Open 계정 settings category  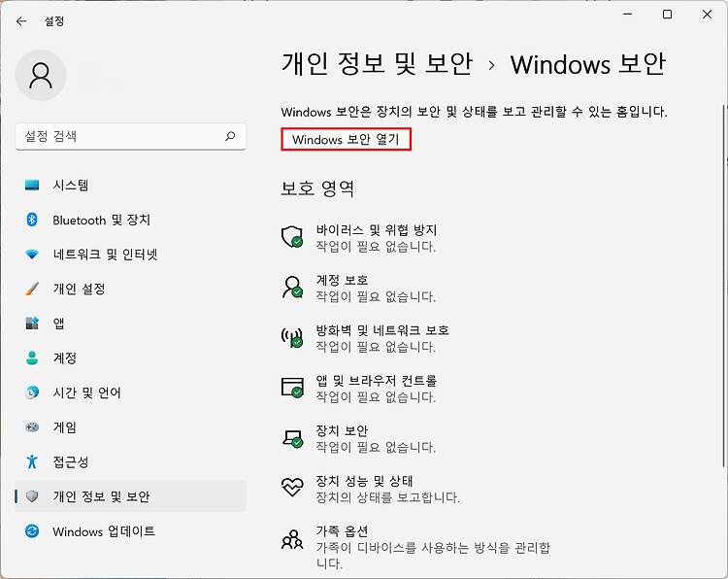coord(130,358)
